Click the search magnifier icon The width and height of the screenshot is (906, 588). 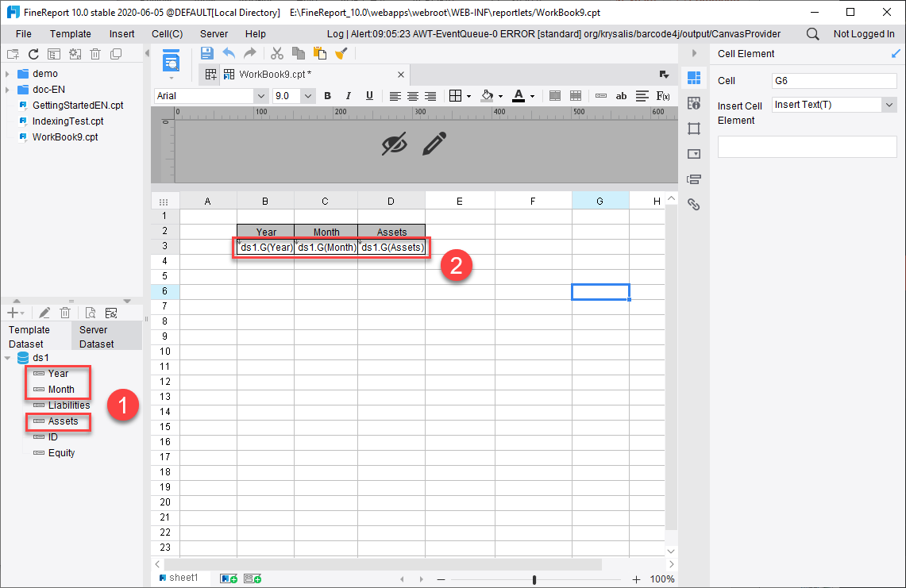[812, 34]
